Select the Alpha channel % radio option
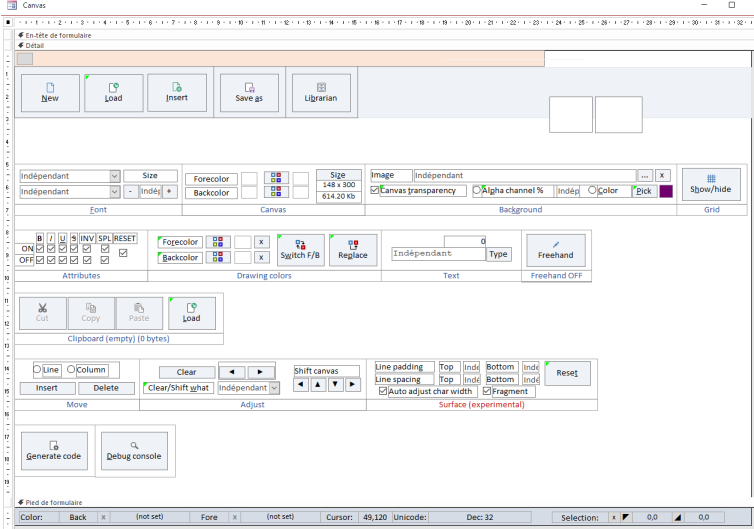 pyautogui.click(x=477, y=190)
